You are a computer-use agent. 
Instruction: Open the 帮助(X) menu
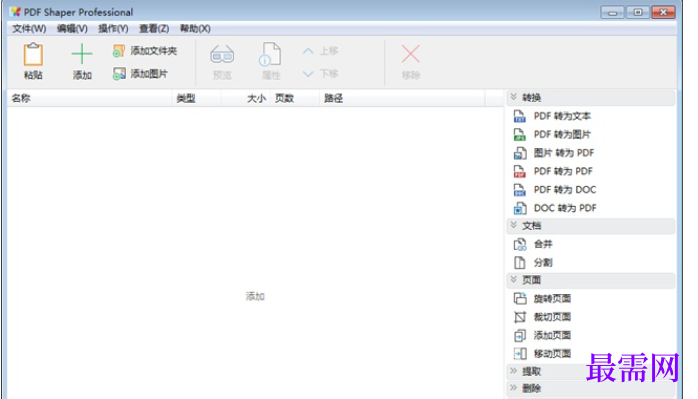click(x=195, y=28)
